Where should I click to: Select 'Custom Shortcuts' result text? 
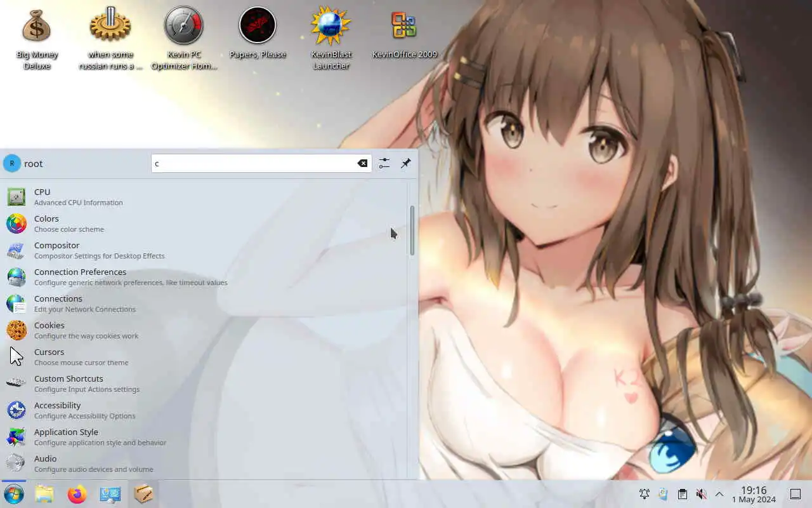[69, 378]
